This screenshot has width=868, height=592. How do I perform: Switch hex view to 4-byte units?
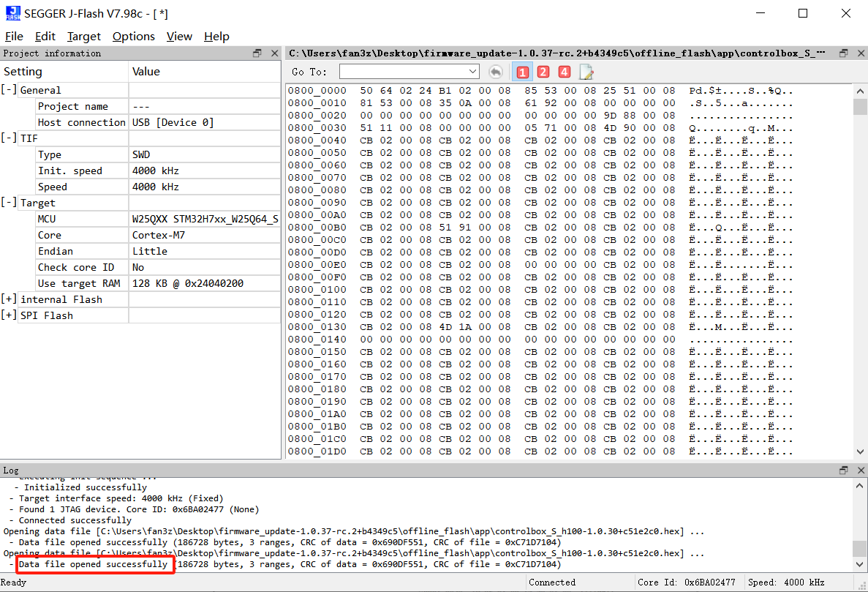(x=564, y=72)
